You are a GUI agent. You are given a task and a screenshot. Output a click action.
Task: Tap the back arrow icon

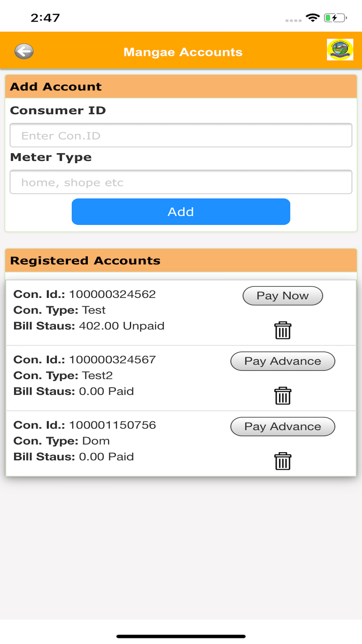(x=24, y=51)
